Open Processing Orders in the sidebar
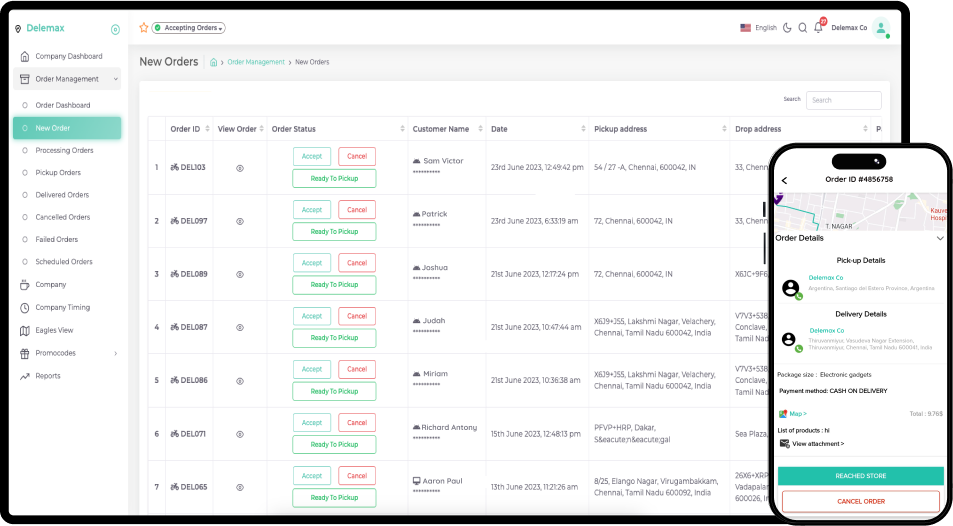Image resolution: width=953 pixels, height=526 pixels. pos(64,150)
